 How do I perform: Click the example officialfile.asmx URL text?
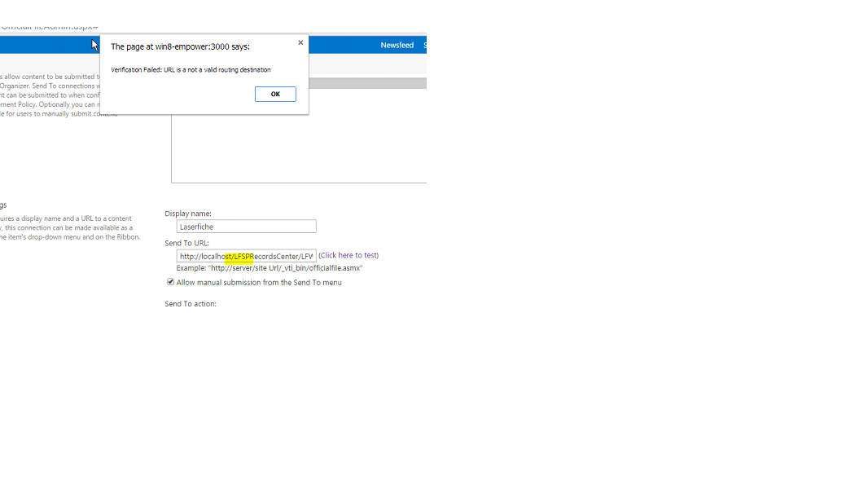(270, 268)
